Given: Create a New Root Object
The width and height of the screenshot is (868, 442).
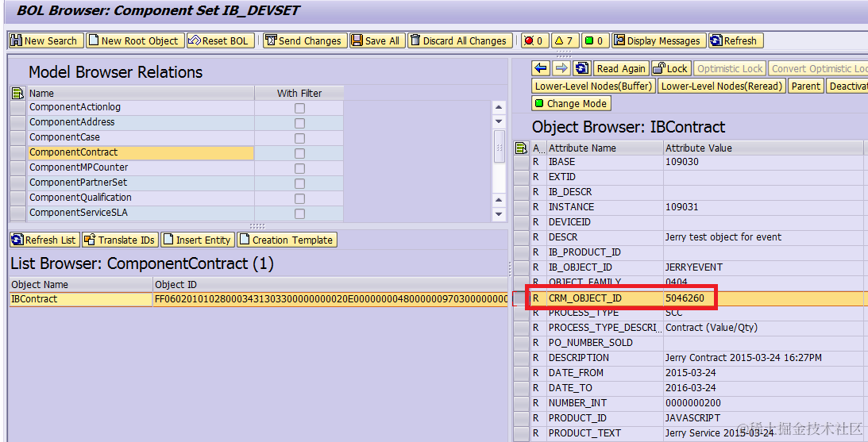Looking at the screenshot, I should tap(134, 41).
